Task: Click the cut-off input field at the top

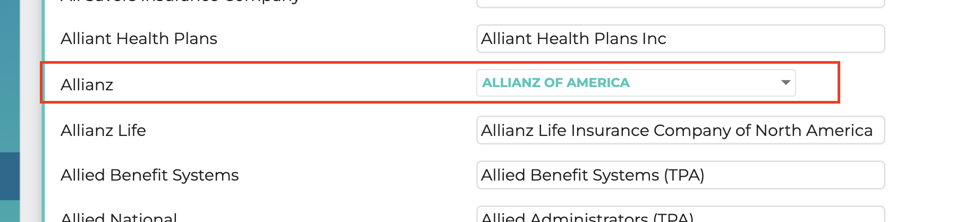Action: point(680,3)
